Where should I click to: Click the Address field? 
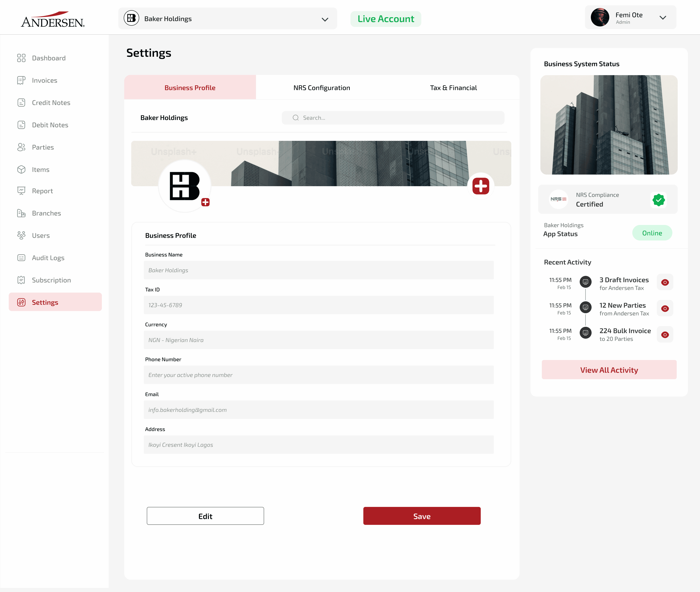319,445
